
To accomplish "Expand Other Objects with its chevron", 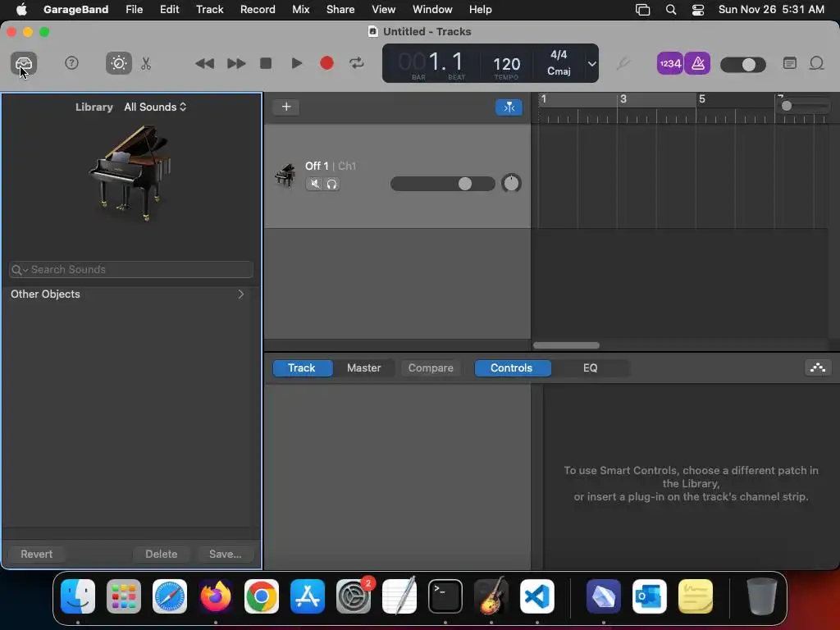I will pyautogui.click(x=241, y=294).
